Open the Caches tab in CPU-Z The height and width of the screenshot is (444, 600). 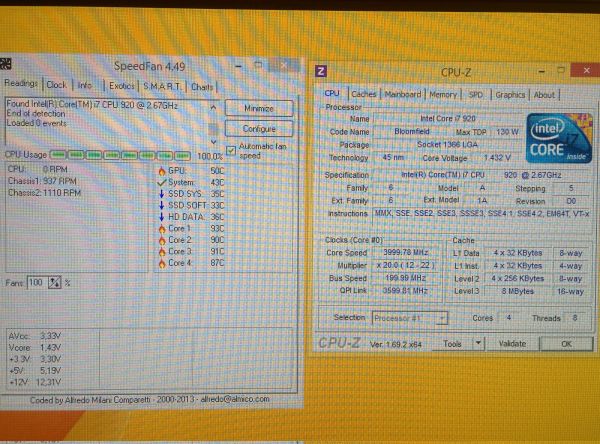pyautogui.click(x=364, y=94)
